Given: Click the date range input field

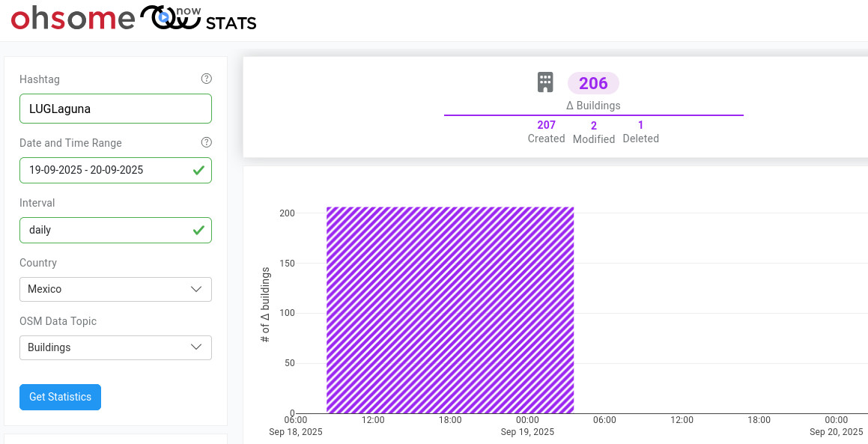Looking at the screenshot, I should click(x=105, y=170).
